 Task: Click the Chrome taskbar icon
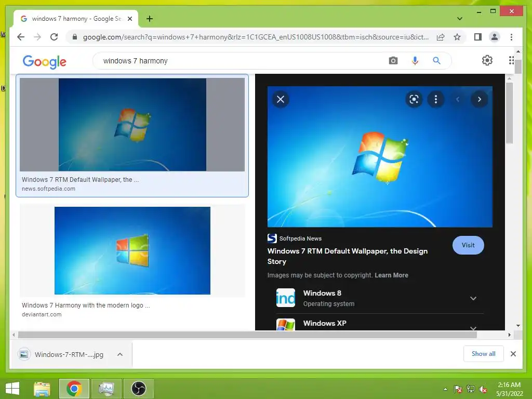[74, 389]
